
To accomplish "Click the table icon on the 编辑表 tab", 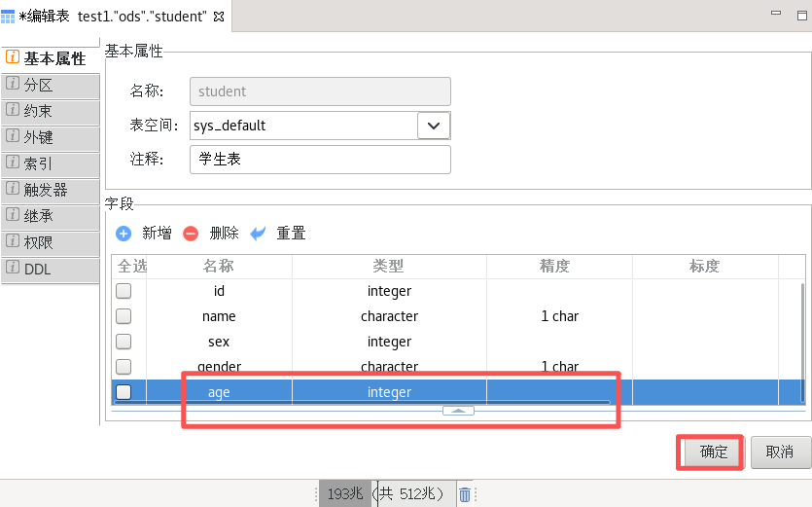I will 9,18.
